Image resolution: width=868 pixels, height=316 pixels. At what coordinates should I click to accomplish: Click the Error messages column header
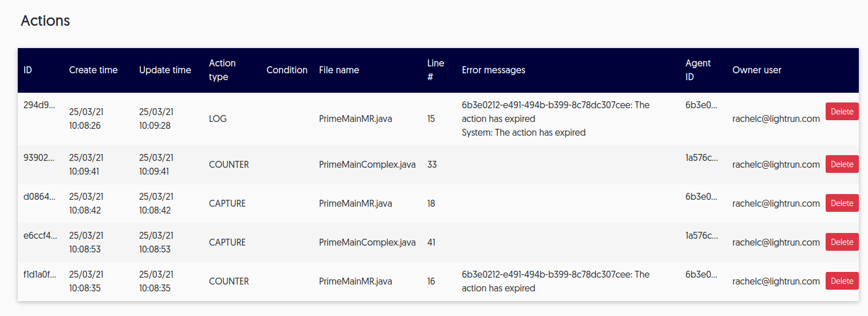tap(493, 70)
